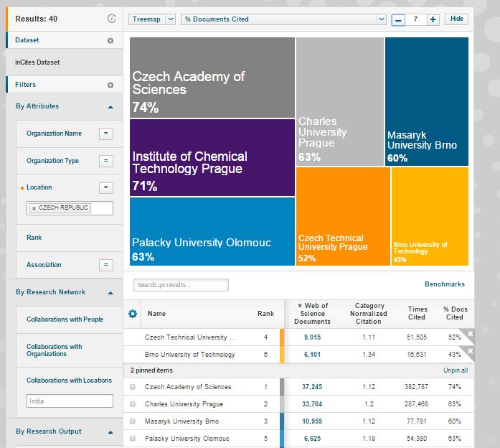Open 10,955 documents link
The width and height of the screenshot is (500, 448).
312,421
